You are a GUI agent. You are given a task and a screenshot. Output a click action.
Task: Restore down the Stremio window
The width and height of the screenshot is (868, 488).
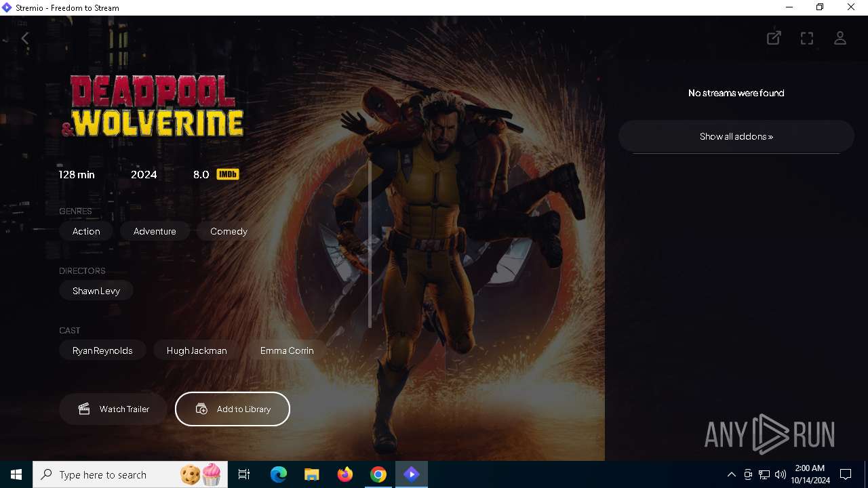tap(820, 7)
